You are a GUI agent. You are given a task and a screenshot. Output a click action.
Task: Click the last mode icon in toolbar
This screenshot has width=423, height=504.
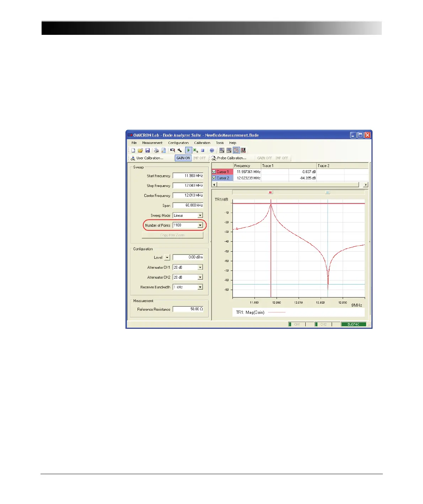click(243, 150)
